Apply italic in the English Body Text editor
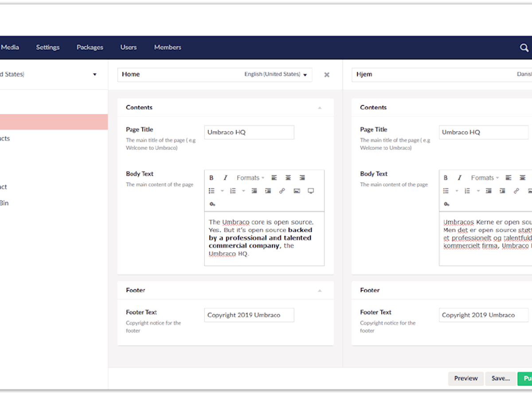Image resolution: width=532 pixels, height=399 pixels. click(225, 178)
